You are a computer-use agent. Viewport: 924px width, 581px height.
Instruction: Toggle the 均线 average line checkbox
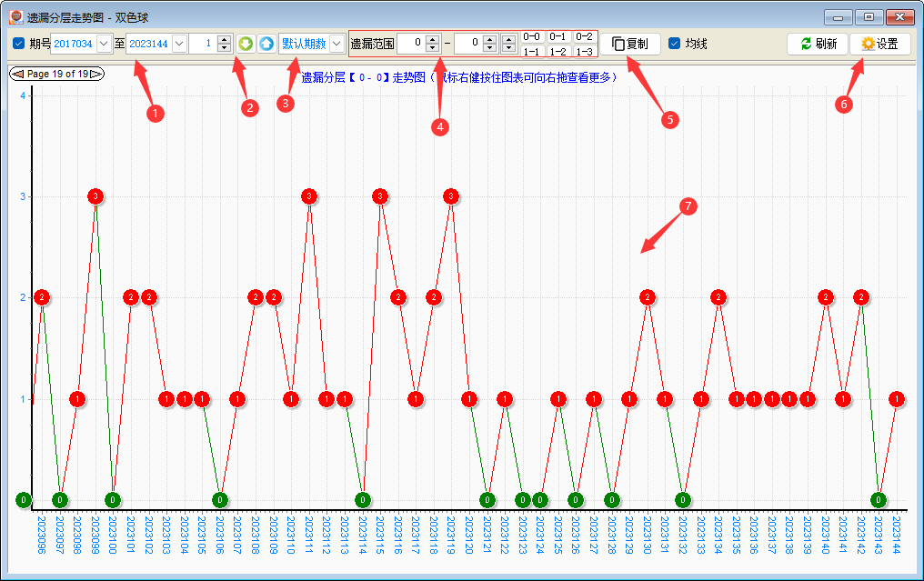[x=674, y=44]
